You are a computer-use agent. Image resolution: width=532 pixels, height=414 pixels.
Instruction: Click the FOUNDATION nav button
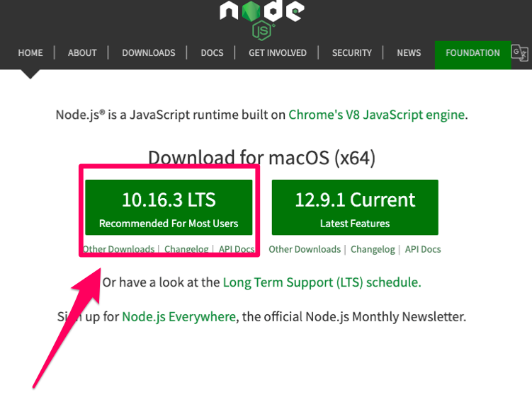(x=473, y=55)
